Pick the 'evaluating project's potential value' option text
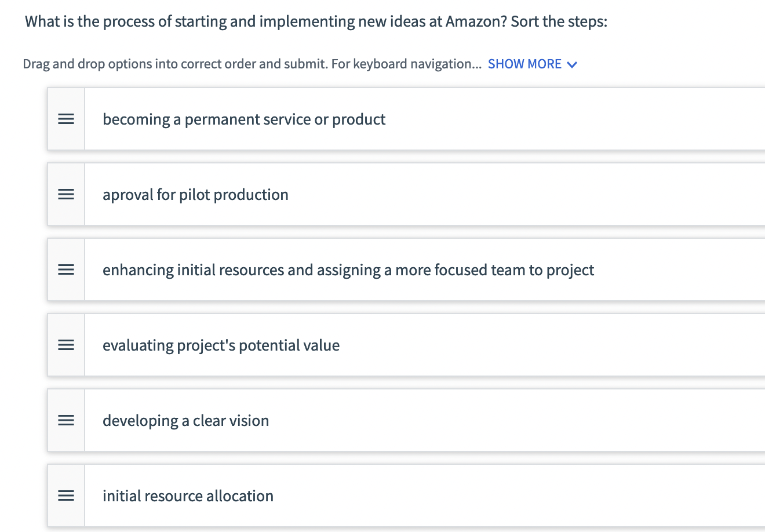 click(221, 345)
